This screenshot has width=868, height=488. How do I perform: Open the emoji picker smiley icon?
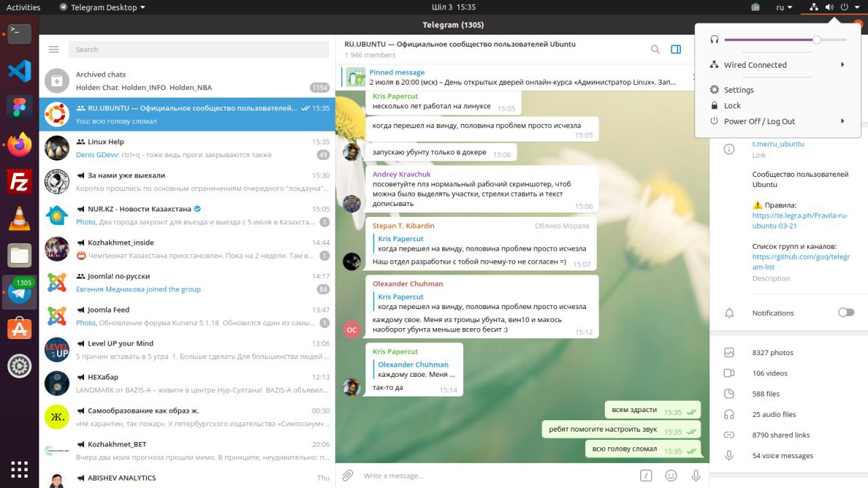pos(671,476)
